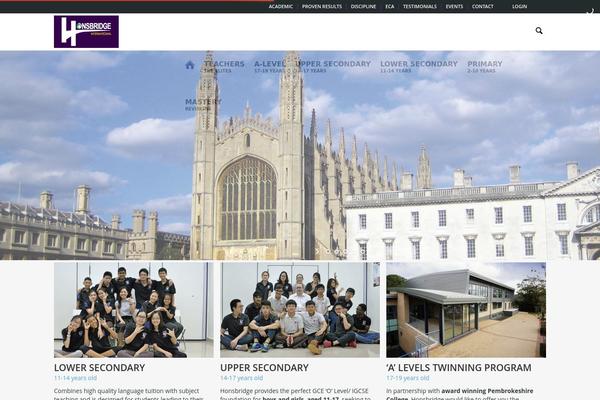This screenshot has height=400, width=600.
Task: Click the Lower Secondary card heading
Action: [x=99, y=367]
